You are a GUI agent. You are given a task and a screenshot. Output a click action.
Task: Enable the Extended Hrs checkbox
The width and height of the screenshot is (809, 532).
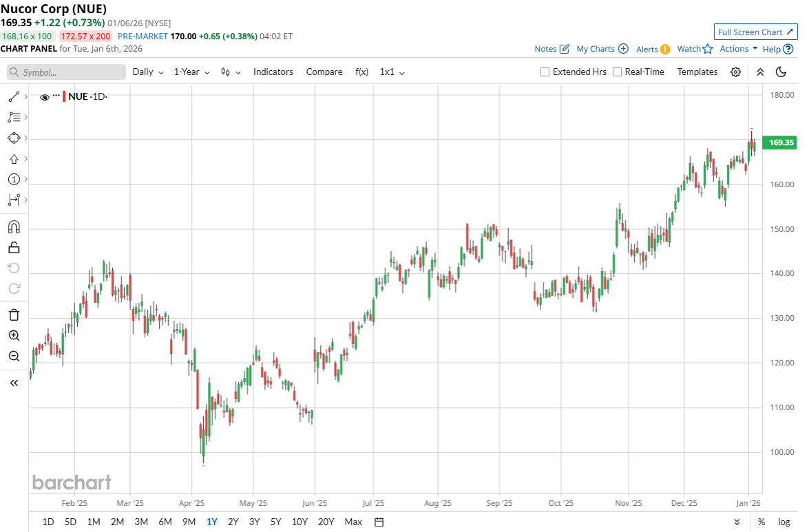tap(545, 72)
